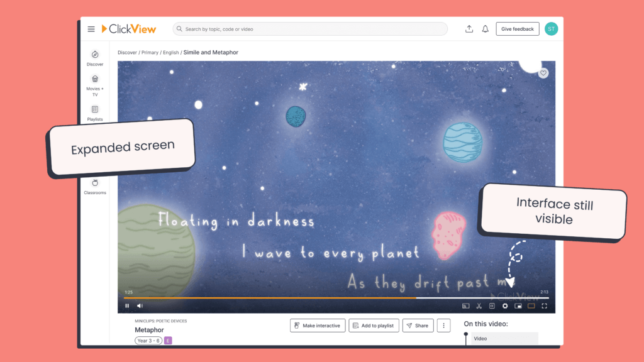Cast the video to another device
The height and width of the screenshot is (362, 644).
(x=466, y=306)
